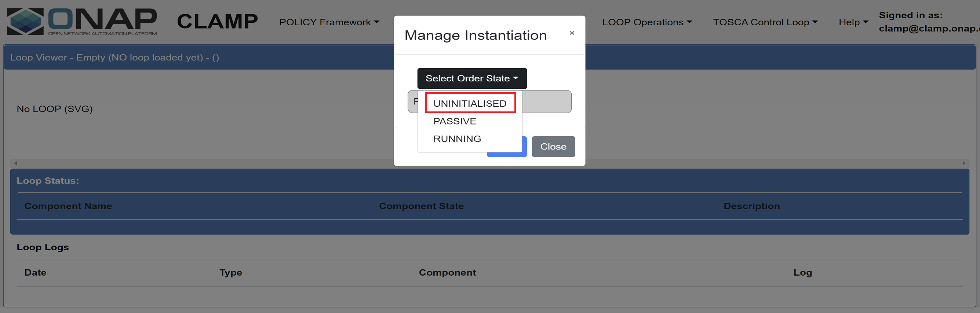Click the Date column header
980x313 pixels.
tap(35, 273)
